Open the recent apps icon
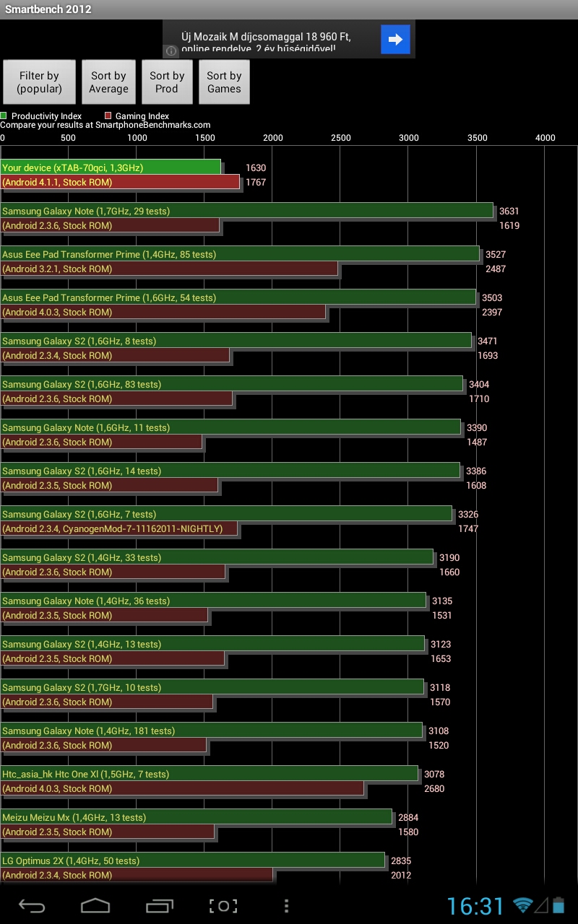Image resolution: width=578 pixels, height=924 pixels. [159, 906]
